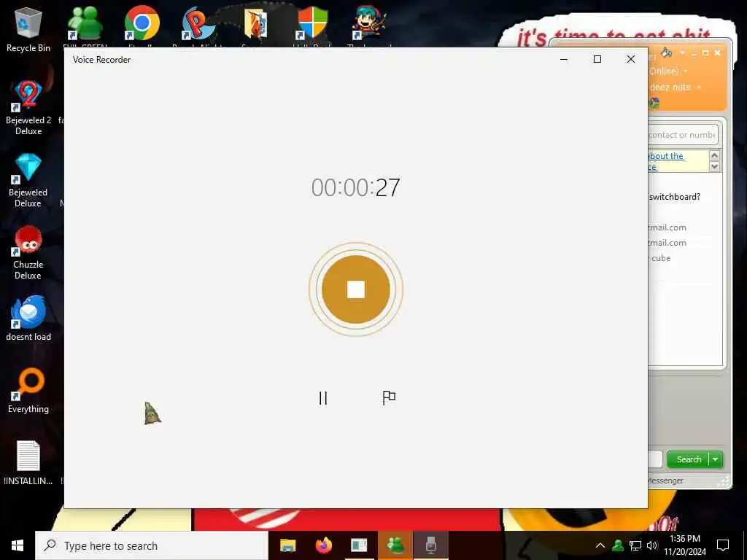Viewport: 747px width, 560px height.
Task: Open the 'about the' link in Messenger
Action: point(666,156)
